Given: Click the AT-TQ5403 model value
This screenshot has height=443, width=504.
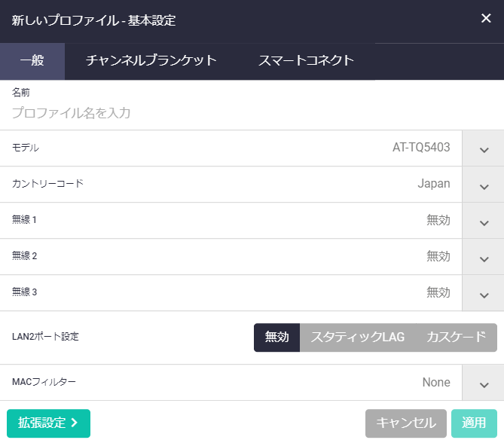Looking at the screenshot, I should point(421,148).
